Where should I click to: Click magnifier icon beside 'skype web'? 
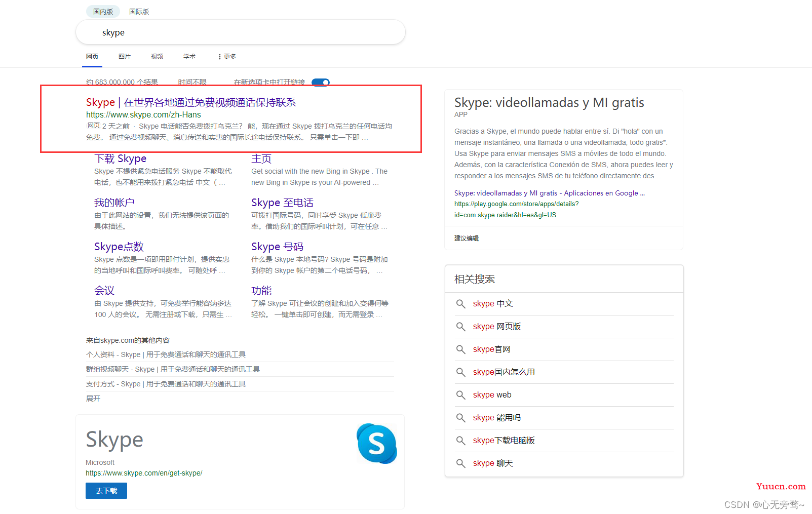460,395
